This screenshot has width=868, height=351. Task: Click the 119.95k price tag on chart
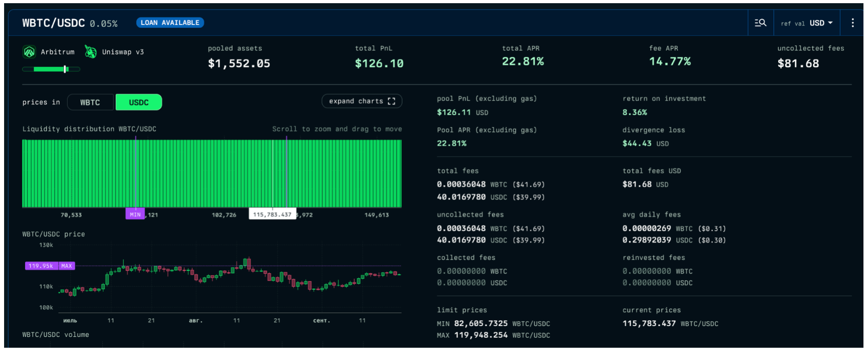pyautogui.click(x=41, y=266)
